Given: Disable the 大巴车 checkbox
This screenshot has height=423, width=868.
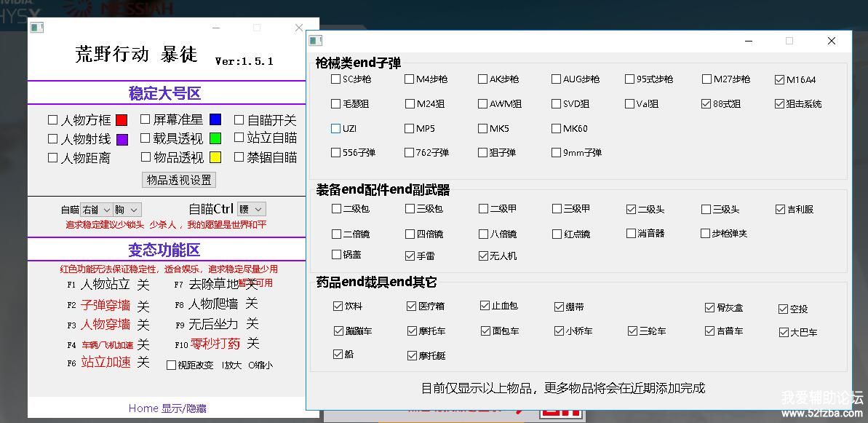Looking at the screenshot, I should (x=784, y=333).
